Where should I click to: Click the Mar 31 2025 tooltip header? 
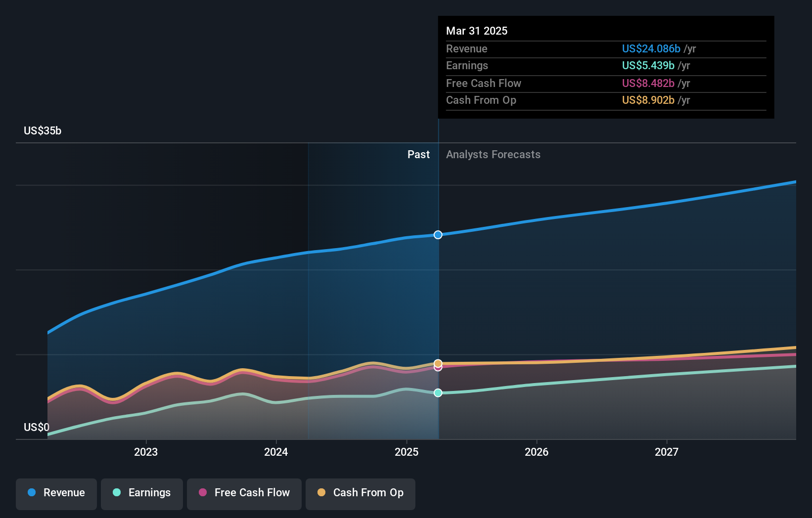[x=477, y=31]
